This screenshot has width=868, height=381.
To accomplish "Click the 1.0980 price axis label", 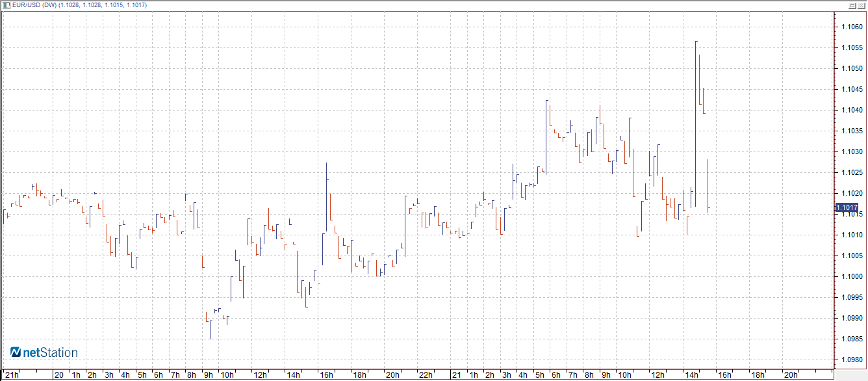I will pos(852,360).
